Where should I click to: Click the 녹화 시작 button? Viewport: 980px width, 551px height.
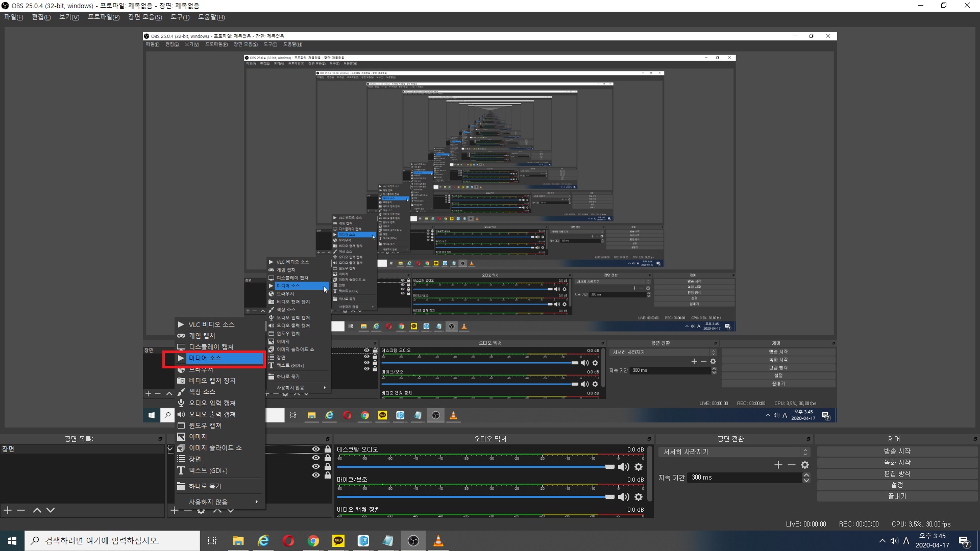tap(897, 463)
